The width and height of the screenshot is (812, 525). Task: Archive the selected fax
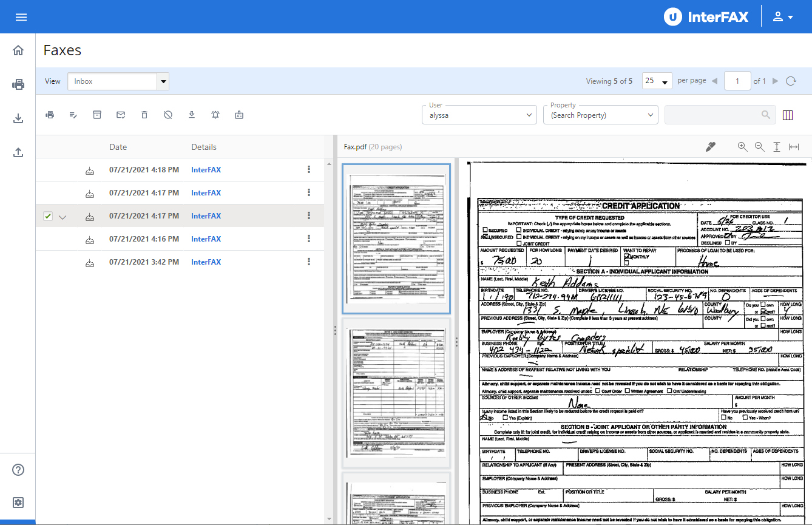point(96,115)
